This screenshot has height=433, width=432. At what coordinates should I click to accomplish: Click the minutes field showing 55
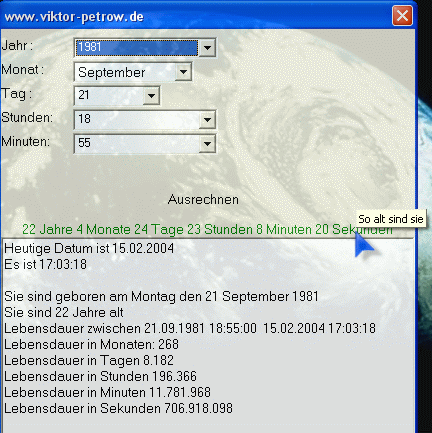(x=137, y=144)
